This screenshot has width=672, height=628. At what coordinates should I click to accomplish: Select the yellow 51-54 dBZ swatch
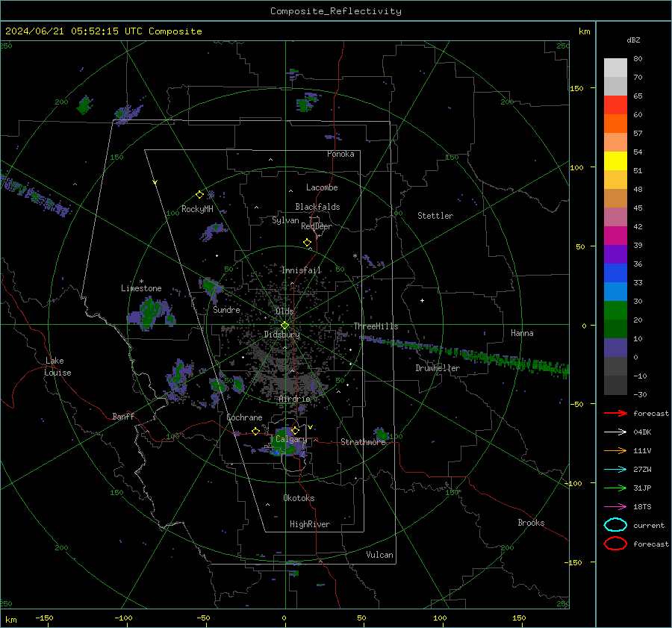tap(615, 161)
